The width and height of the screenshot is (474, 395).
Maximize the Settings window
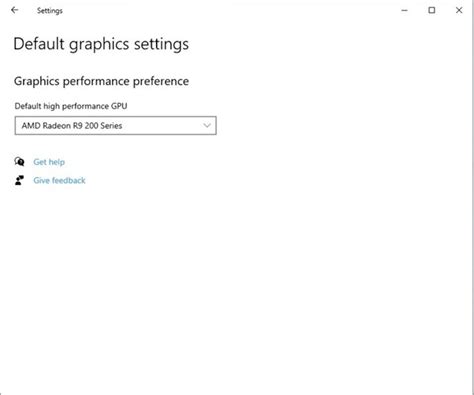(x=432, y=10)
